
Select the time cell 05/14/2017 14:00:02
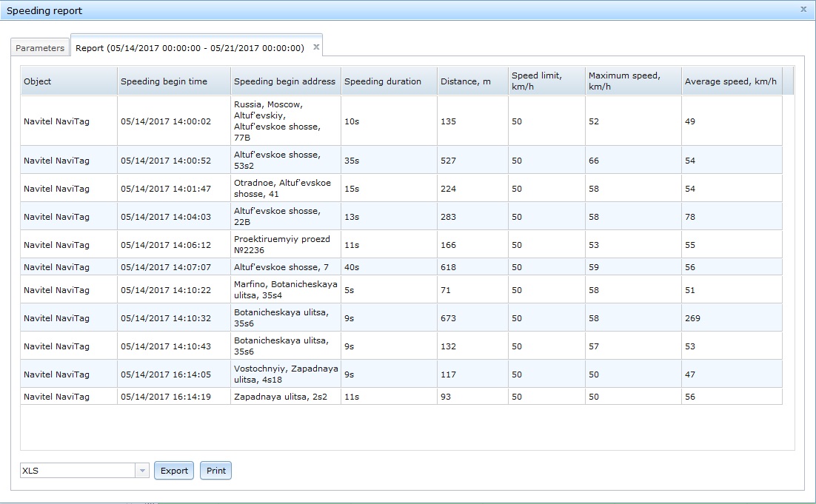click(174, 121)
